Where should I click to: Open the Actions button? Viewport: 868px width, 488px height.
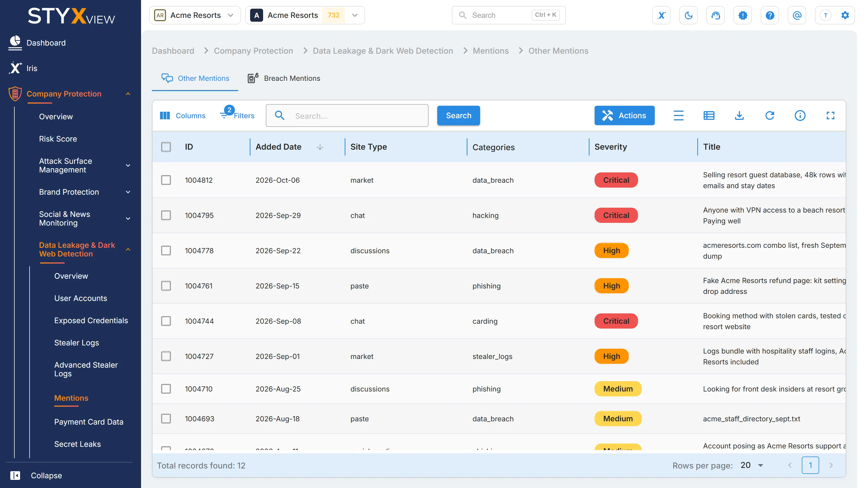point(624,115)
